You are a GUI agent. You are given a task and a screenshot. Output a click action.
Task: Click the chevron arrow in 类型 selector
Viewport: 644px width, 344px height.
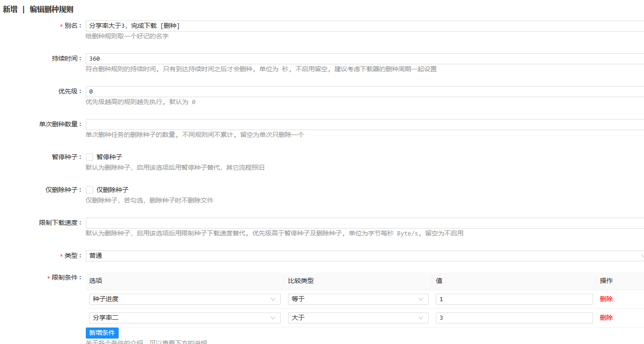coord(641,256)
